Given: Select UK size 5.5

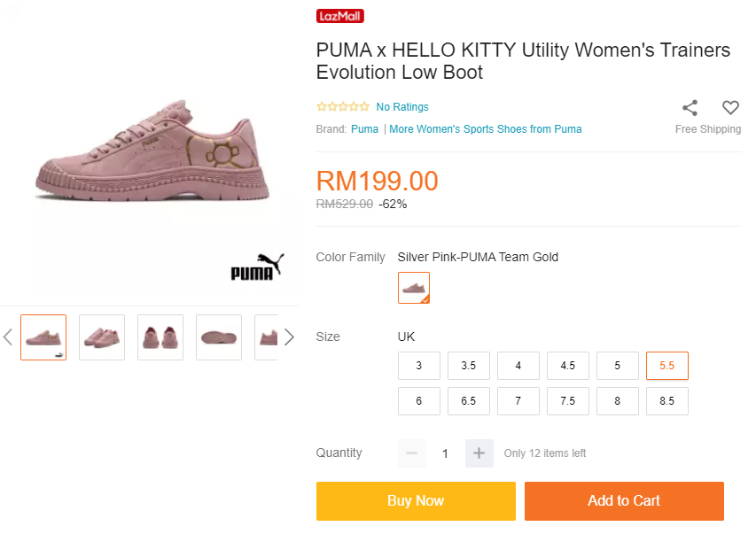Looking at the screenshot, I should coord(666,366).
